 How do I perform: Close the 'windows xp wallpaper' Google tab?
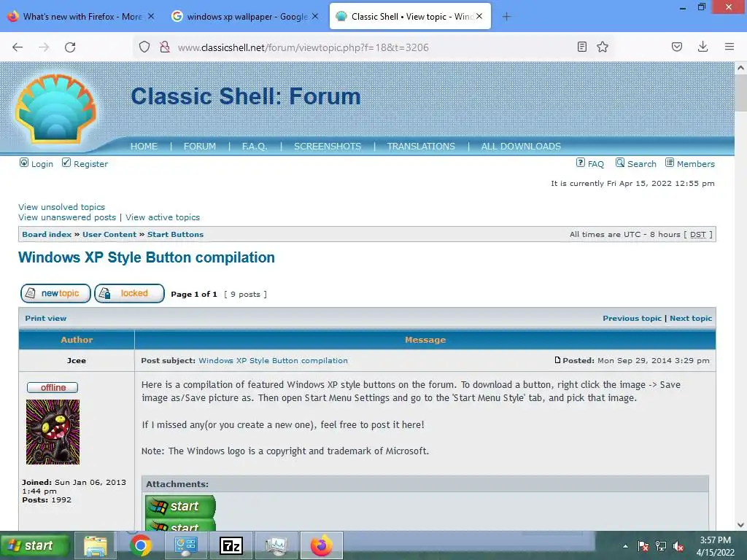(315, 16)
